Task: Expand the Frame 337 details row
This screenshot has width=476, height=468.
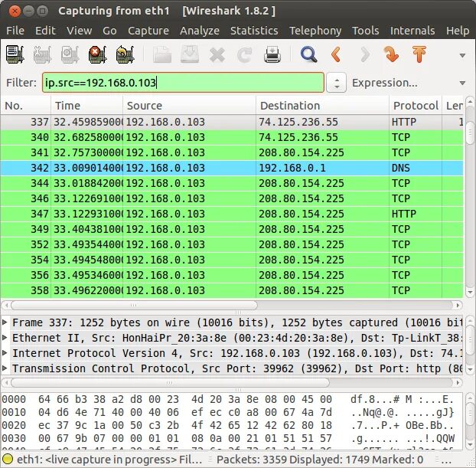Action: click(x=5, y=322)
